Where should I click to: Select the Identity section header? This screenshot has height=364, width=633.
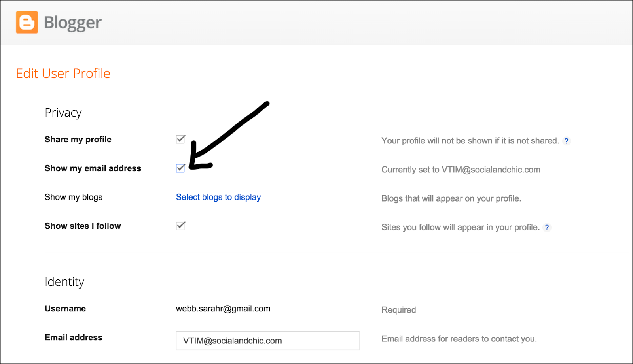pyautogui.click(x=64, y=281)
